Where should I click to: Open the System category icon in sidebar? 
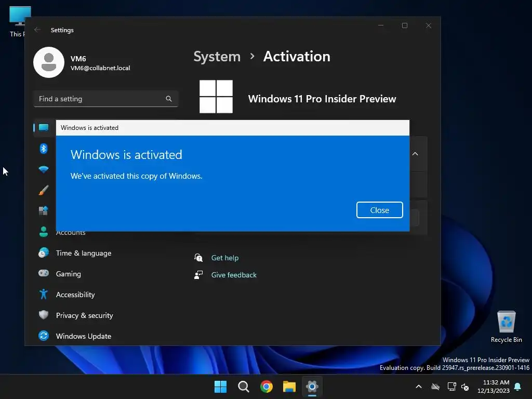tap(44, 128)
